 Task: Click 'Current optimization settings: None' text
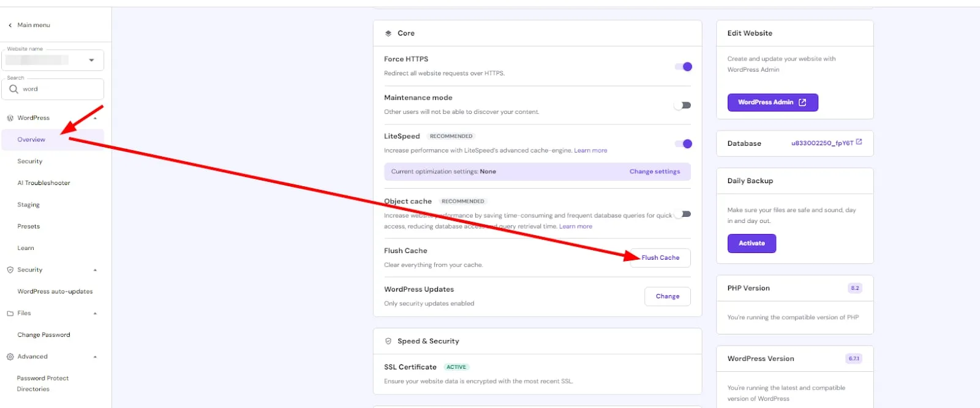pos(443,172)
